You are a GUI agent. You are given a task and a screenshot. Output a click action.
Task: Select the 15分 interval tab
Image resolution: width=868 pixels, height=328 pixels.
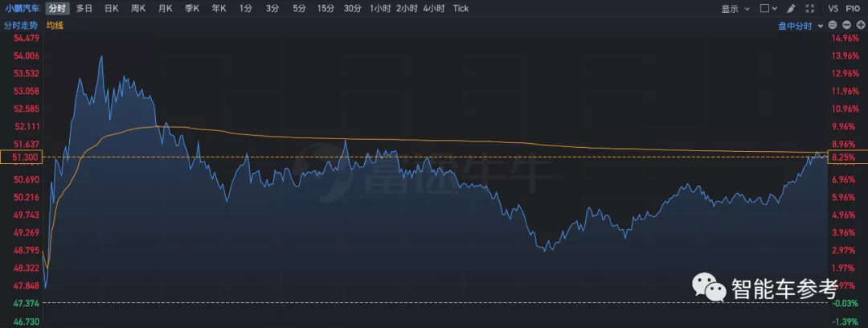325,8
